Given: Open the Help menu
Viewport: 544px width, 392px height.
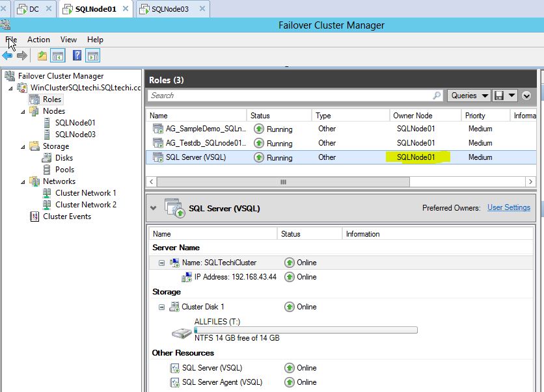Looking at the screenshot, I should [95, 40].
